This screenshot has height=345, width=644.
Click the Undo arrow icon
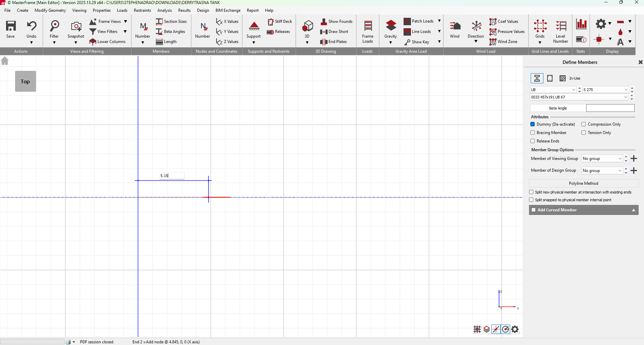tap(31, 26)
